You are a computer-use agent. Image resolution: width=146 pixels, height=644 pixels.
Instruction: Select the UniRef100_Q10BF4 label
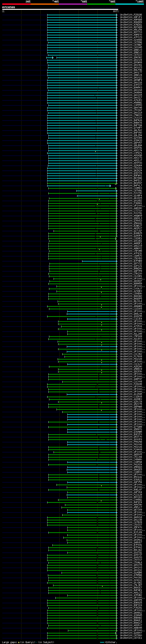click(x=131, y=196)
